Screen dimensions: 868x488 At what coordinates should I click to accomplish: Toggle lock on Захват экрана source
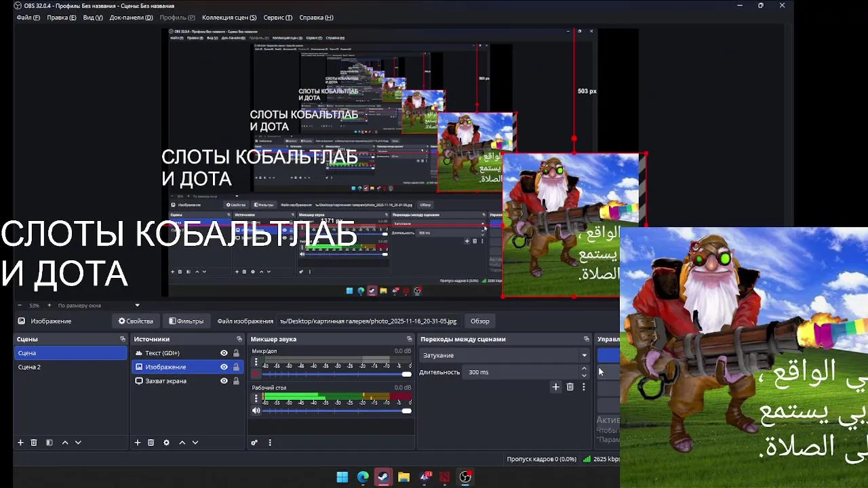[236, 381]
